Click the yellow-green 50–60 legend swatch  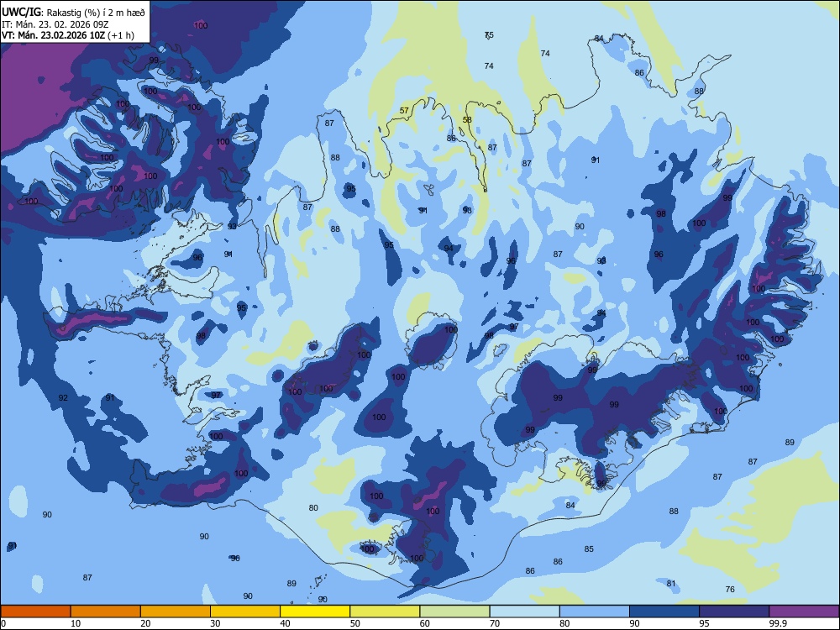[x=385, y=612]
